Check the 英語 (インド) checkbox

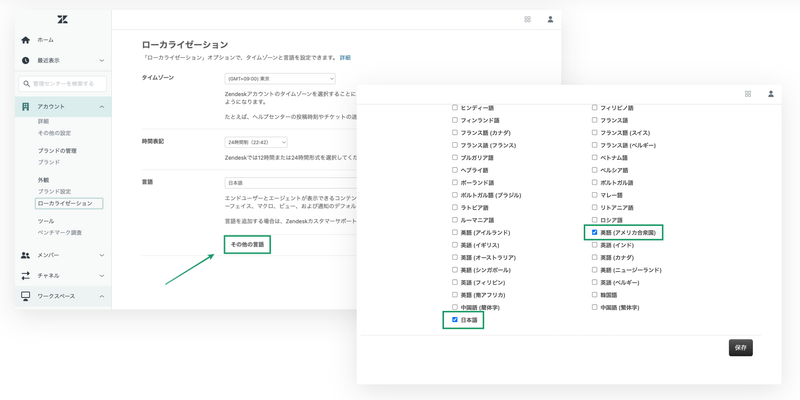(x=594, y=245)
